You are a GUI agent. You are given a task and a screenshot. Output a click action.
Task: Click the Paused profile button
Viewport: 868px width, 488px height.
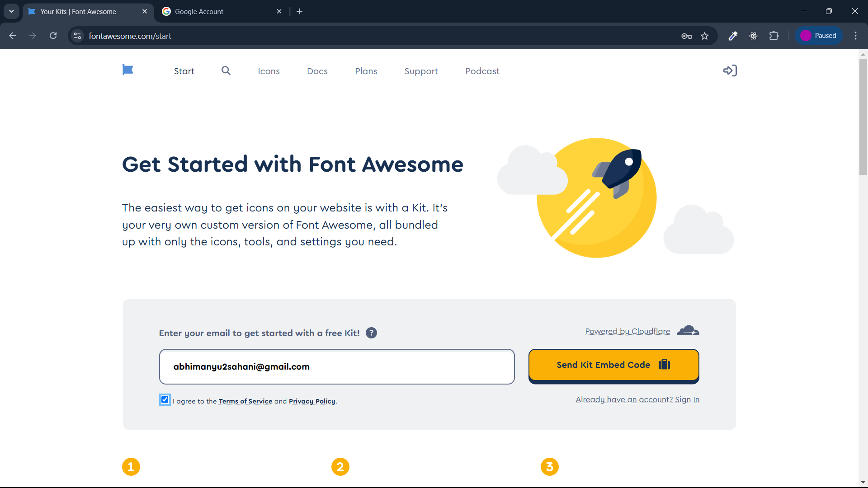point(819,36)
